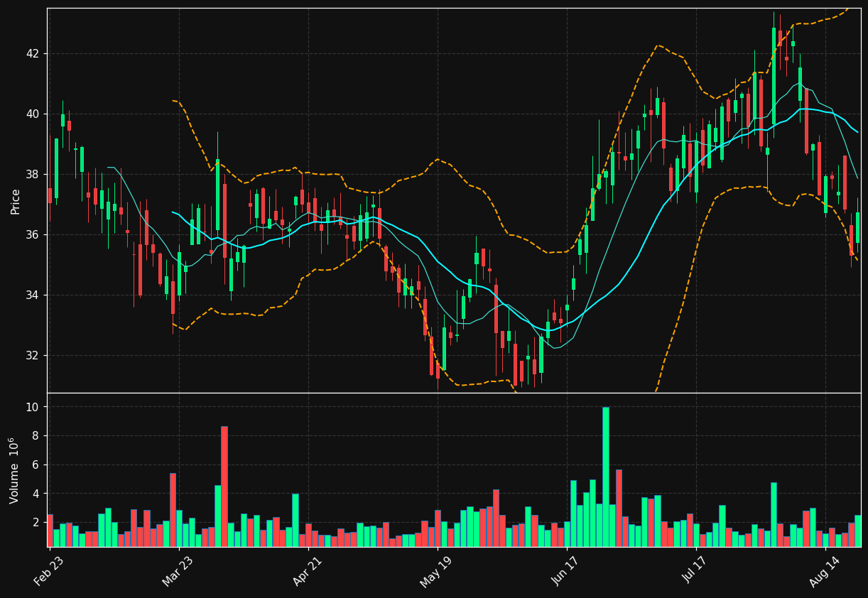868x598 pixels.
Task: Click the tallest green volume bar near 10
Action: click(606, 477)
